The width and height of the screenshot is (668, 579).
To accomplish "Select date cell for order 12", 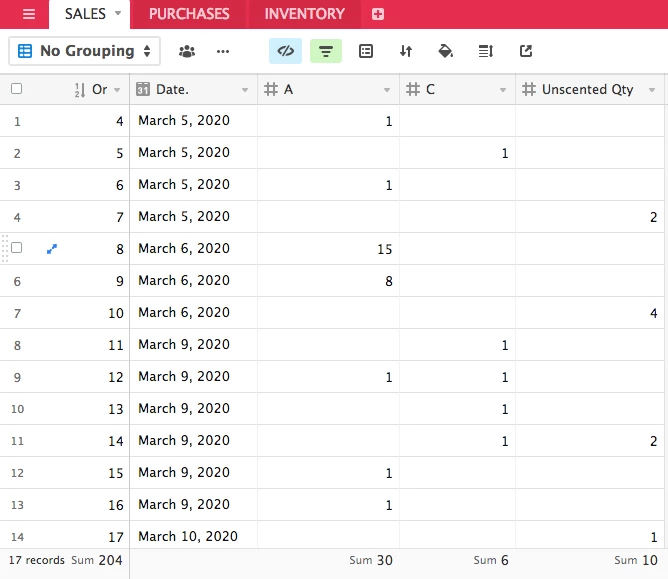I will [x=193, y=377].
